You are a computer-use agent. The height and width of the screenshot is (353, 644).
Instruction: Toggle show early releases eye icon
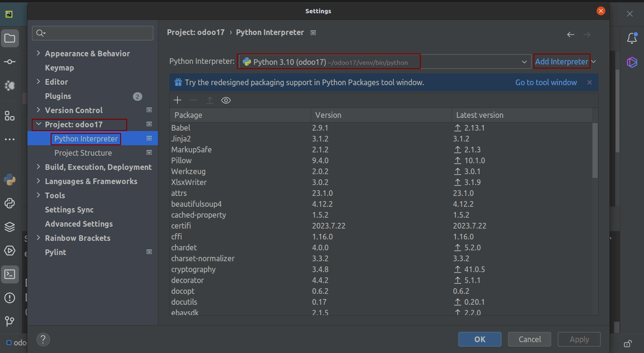pyautogui.click(x=226, y=100)
